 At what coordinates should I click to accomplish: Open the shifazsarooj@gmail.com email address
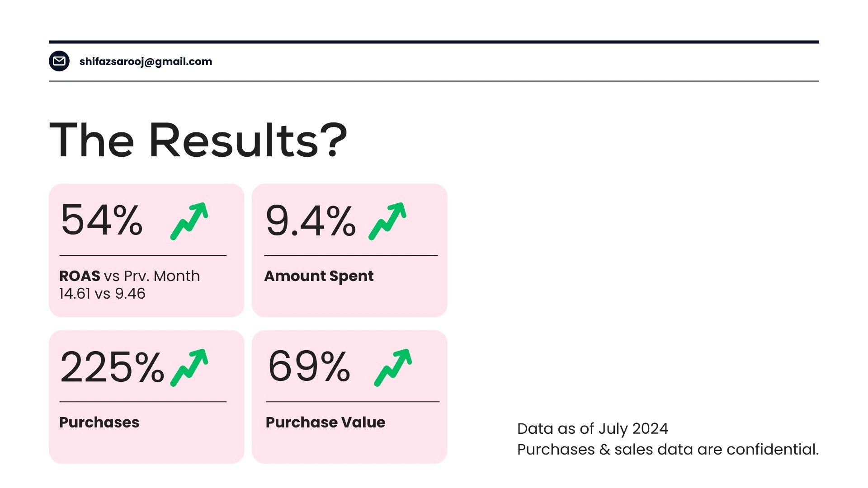click(146, 61)
